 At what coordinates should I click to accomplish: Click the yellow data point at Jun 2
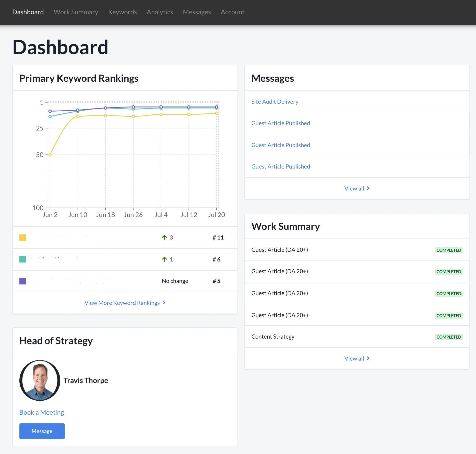click(50, 155)
